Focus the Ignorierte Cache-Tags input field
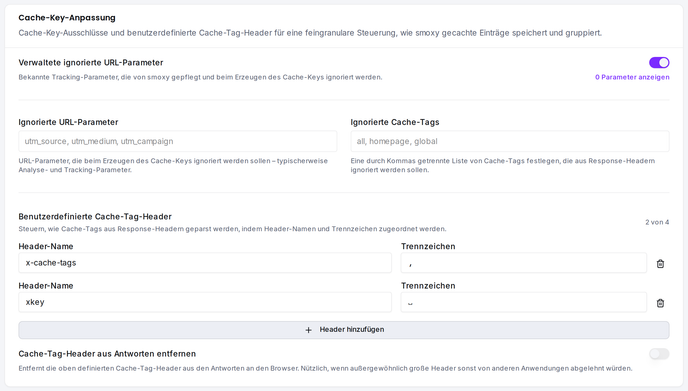The image size is (688, 391). [510, 141]
